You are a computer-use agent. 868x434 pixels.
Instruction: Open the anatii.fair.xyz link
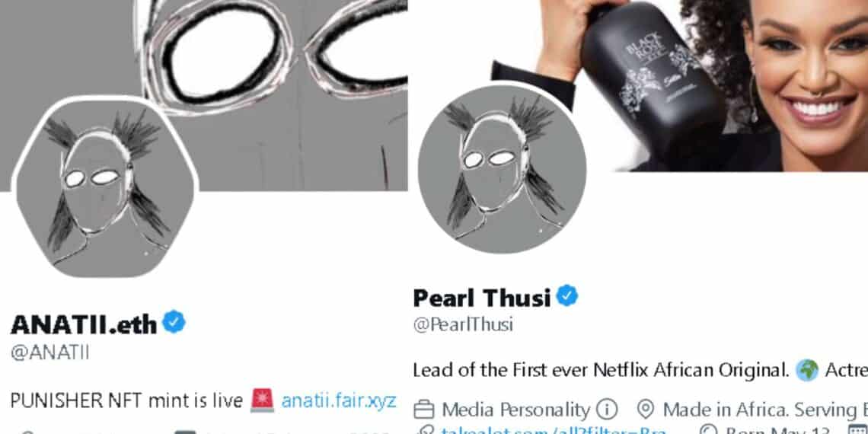tap(339, 400)
